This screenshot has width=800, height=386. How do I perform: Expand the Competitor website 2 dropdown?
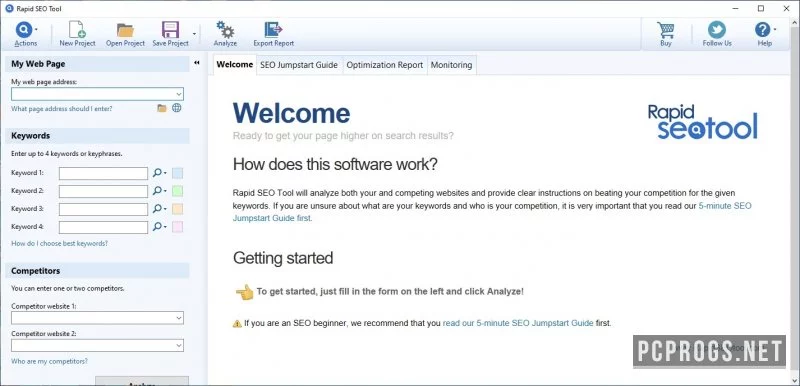(x=179, y=345)
